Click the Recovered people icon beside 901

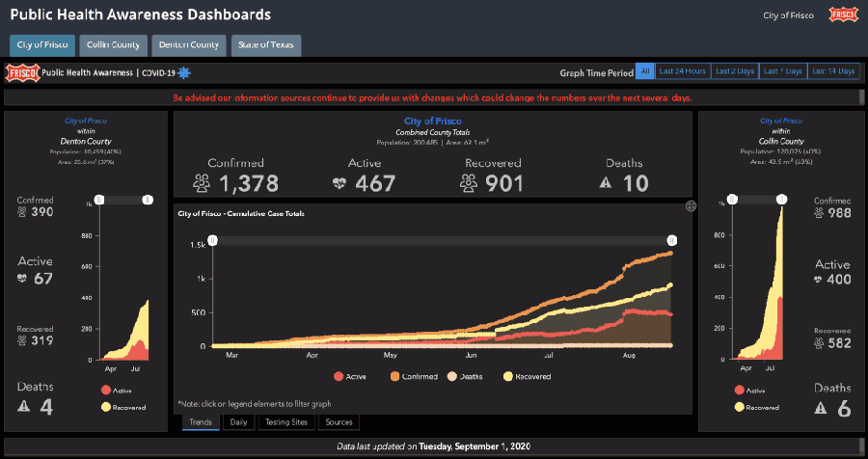(469, 183)
